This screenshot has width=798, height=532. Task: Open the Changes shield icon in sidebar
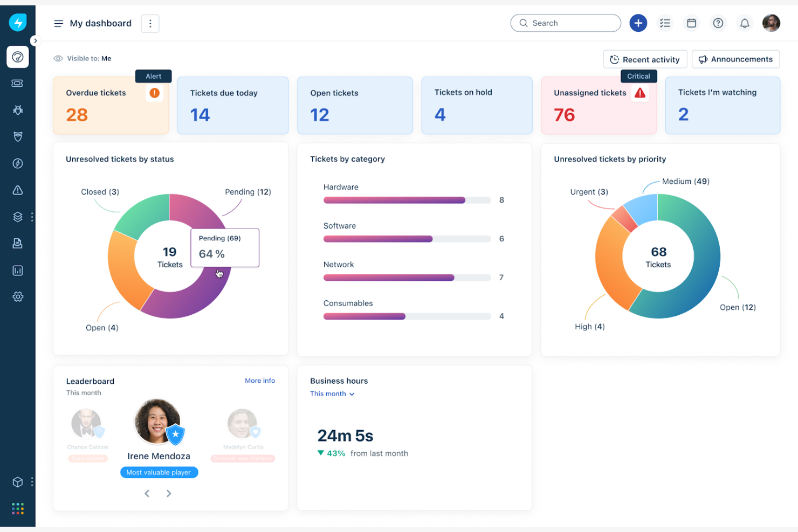[18, 136]
